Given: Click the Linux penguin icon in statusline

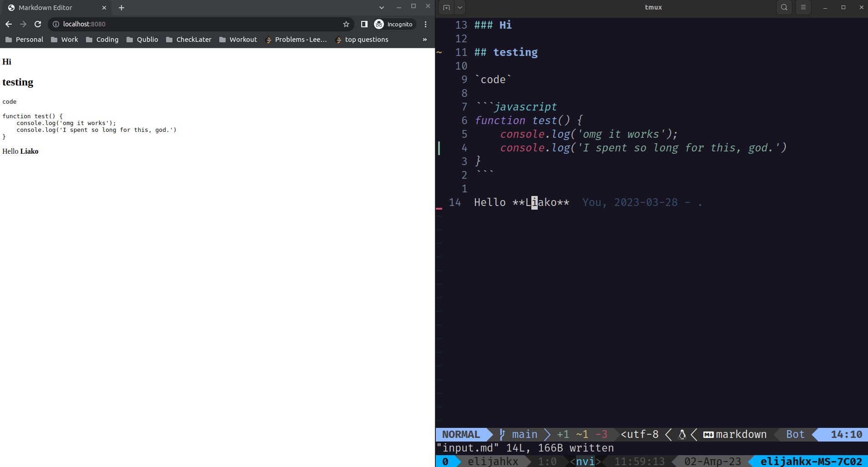Looking at the screenshot, I should [682, 435].
